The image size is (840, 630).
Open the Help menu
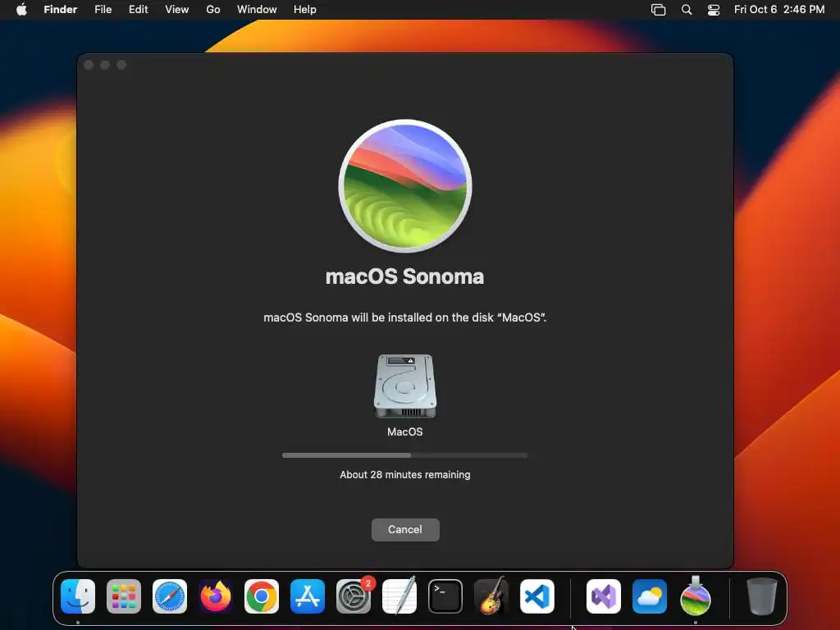tap(305, 10)
